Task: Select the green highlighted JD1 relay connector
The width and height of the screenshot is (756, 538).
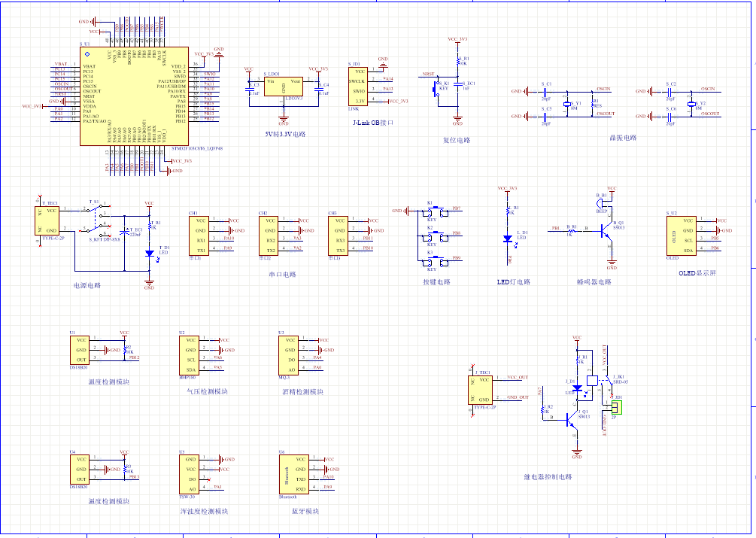Action: [x=616, y=408]
